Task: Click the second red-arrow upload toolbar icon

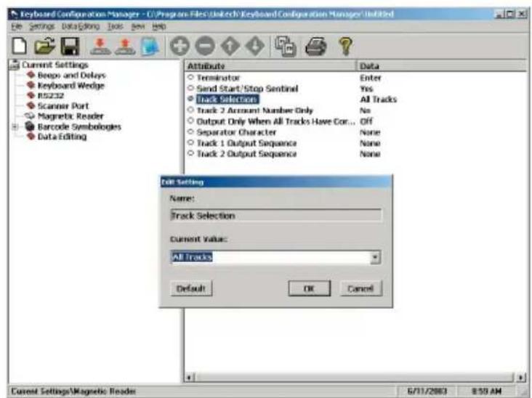Action: pyautogui.click(x=125, y=46)
